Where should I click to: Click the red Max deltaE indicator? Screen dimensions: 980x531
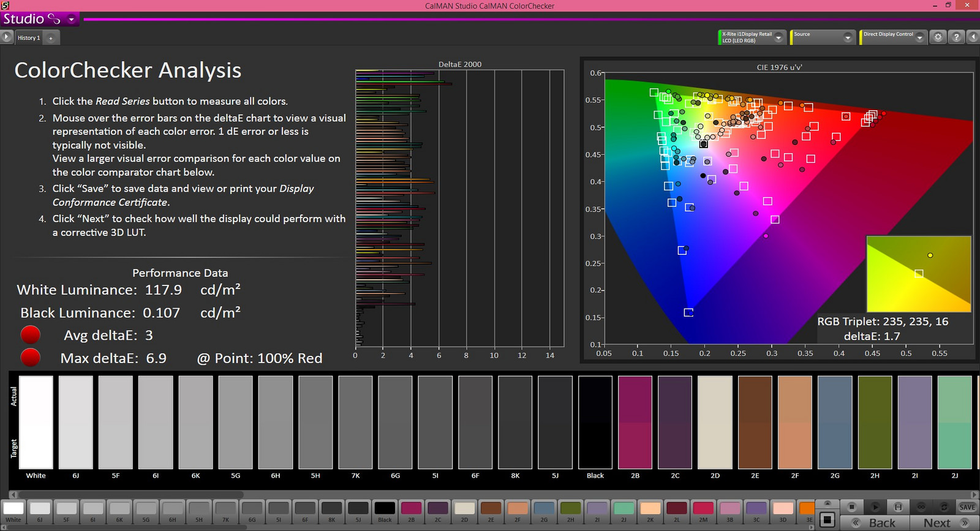[x=31, y=358]
